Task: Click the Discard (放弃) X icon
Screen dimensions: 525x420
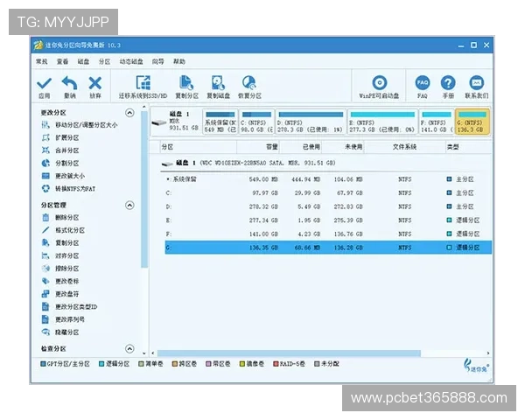Action: click(95, 83)
